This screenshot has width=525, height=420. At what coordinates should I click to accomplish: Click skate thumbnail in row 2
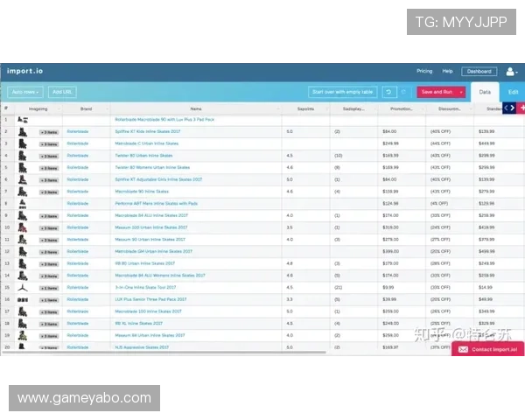point(22,131)
